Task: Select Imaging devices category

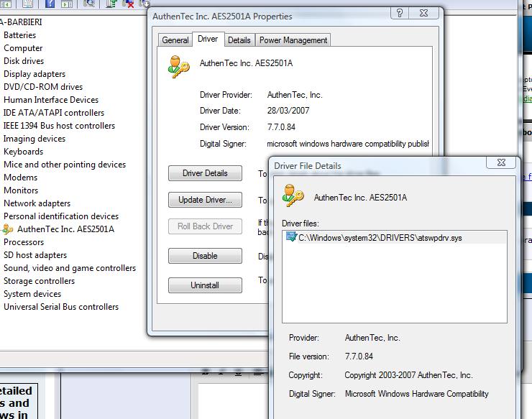Action: [35, 139]
